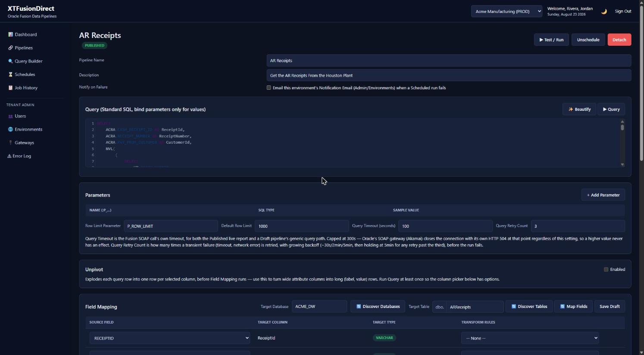Click the Gateways icon in sidebar
The image size is (644, 355).
tap(10, 143)
